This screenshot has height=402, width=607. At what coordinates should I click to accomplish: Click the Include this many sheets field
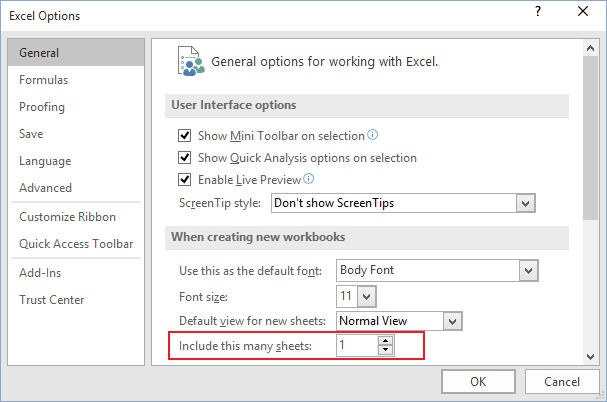point(357,345)
